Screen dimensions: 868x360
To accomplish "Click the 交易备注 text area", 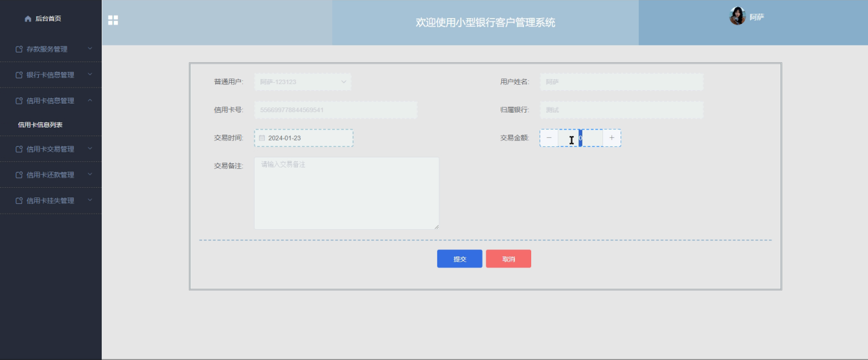I will pyautogui.click(x=347, y=193).
